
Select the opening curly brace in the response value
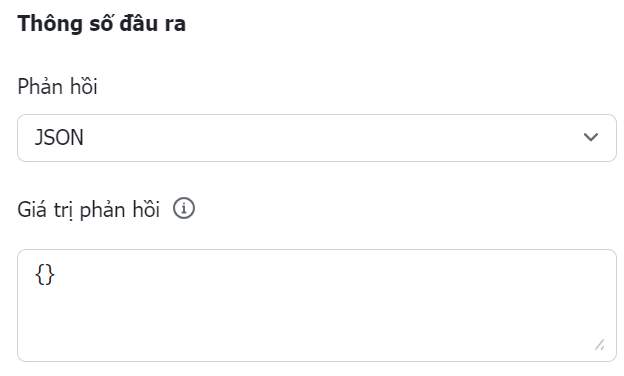coord(40,275)
